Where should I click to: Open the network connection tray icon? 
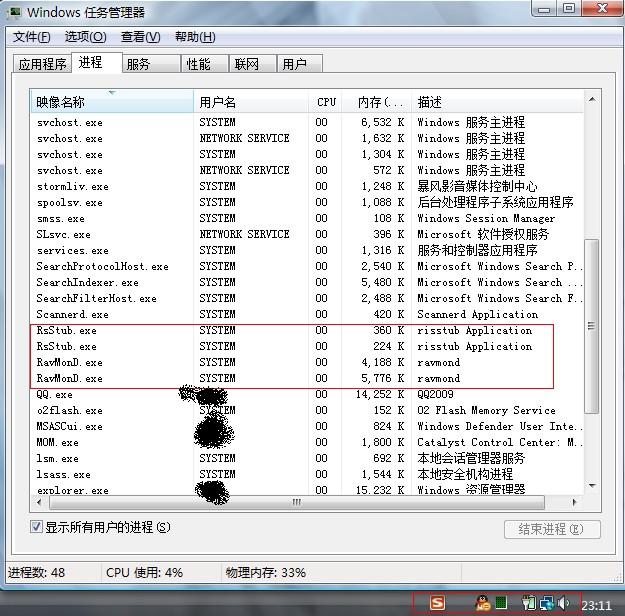click(546, 603)
